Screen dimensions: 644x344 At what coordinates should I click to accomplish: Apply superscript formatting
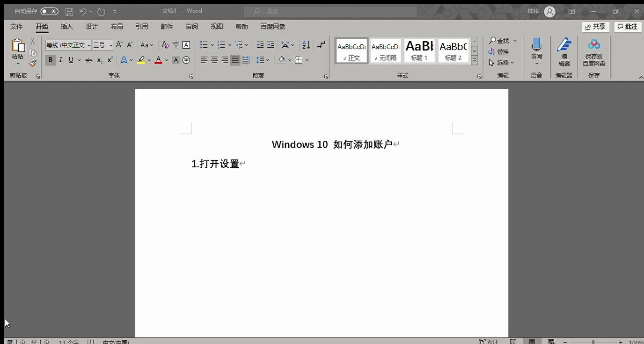point(110,60)
